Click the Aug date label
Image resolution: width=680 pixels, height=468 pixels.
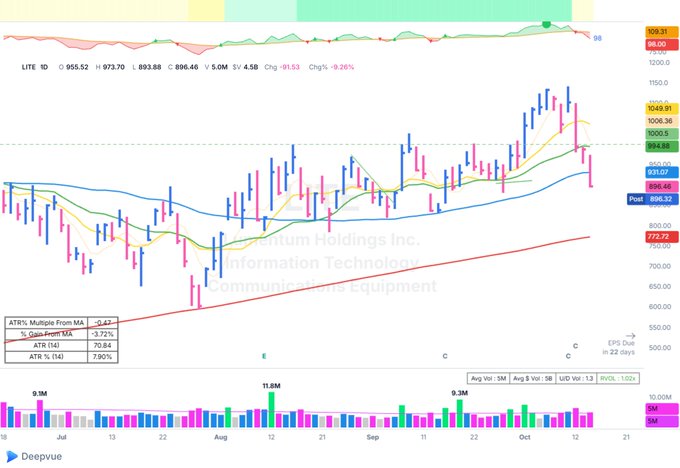pos(221,437)
